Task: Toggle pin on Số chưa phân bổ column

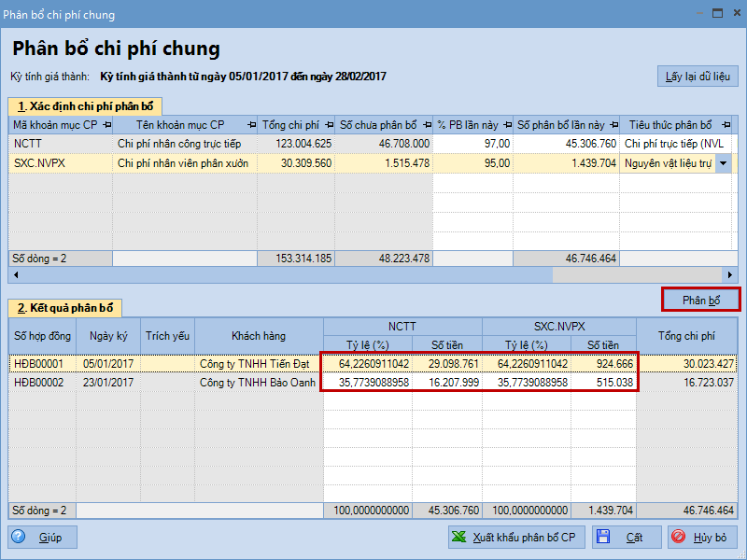Action: [x=427, y=125]
